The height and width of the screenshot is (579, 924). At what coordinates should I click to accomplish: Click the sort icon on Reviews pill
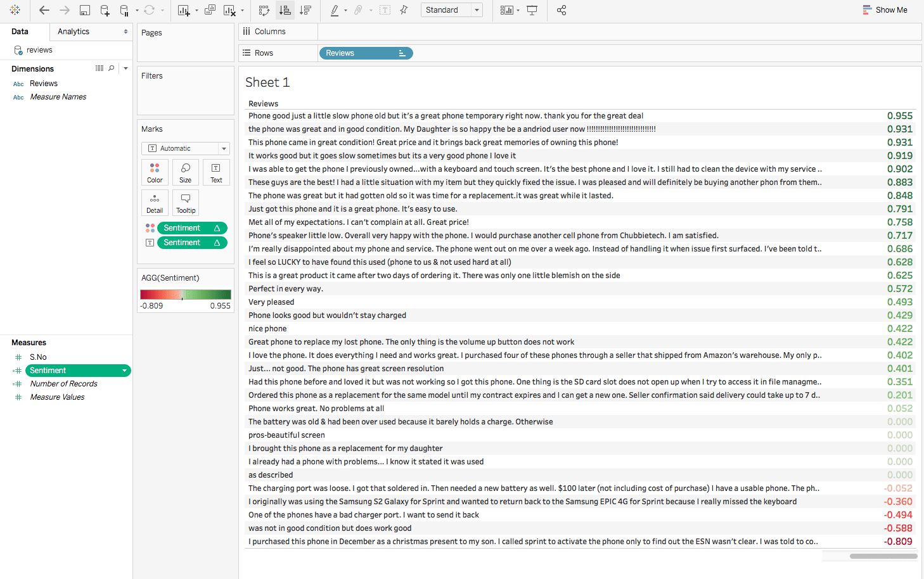[402, 53]
